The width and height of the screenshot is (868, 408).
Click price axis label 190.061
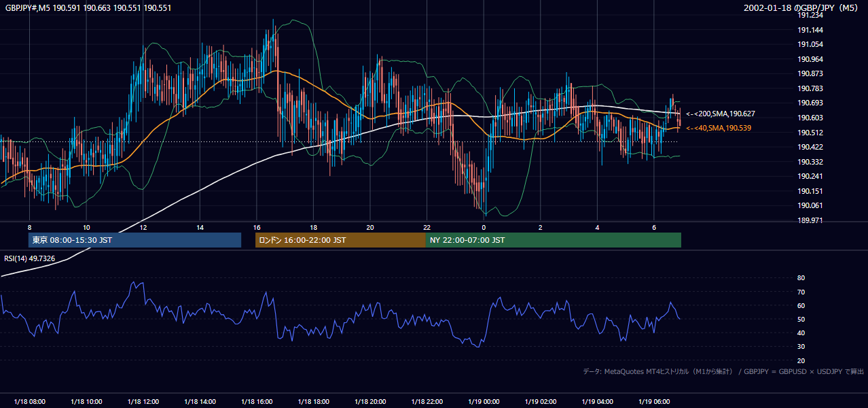pos(810,205)
